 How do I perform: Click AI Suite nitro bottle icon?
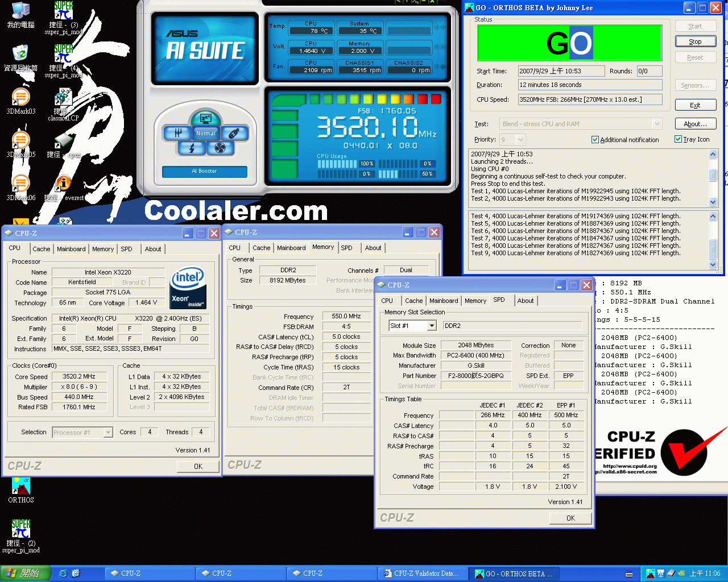click(233, 133)
